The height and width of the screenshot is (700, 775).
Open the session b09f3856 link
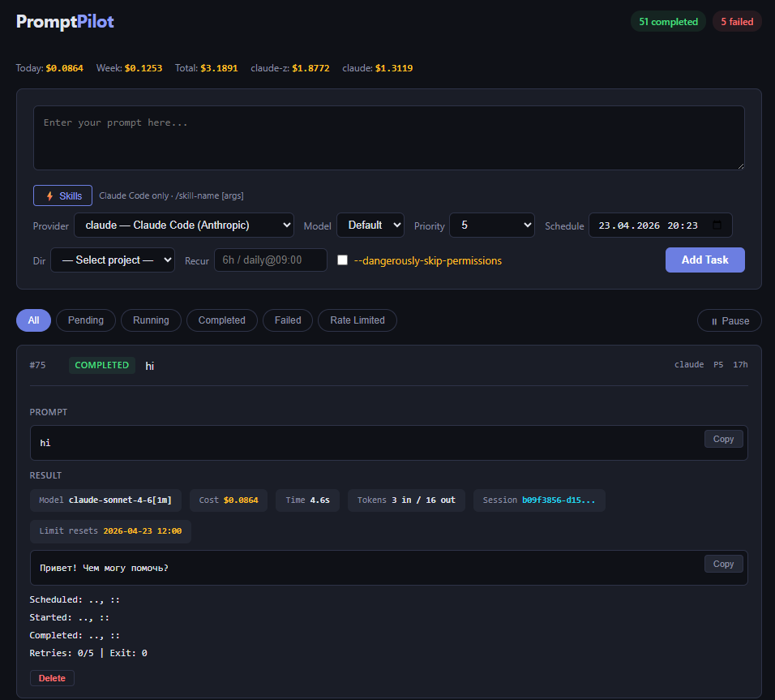coord(558,500)
